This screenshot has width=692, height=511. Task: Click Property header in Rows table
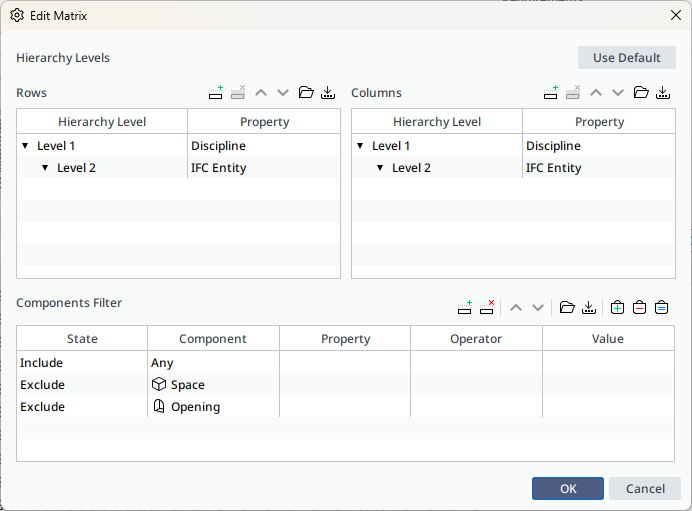point(264,121)
